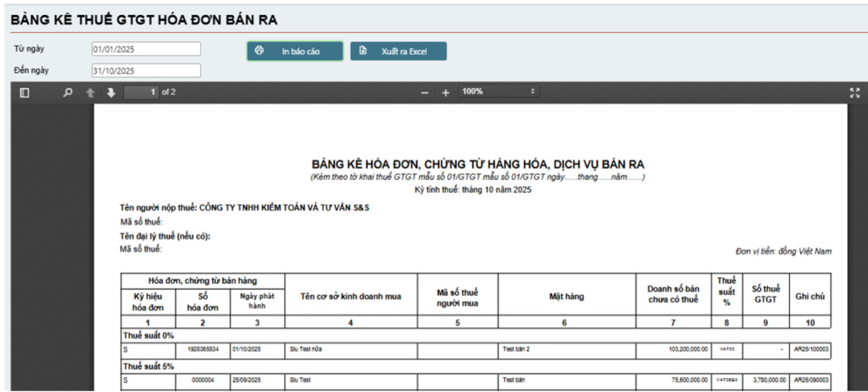Open the 100% zoom level dropdown
868x392 pixels.
point(499,91)
